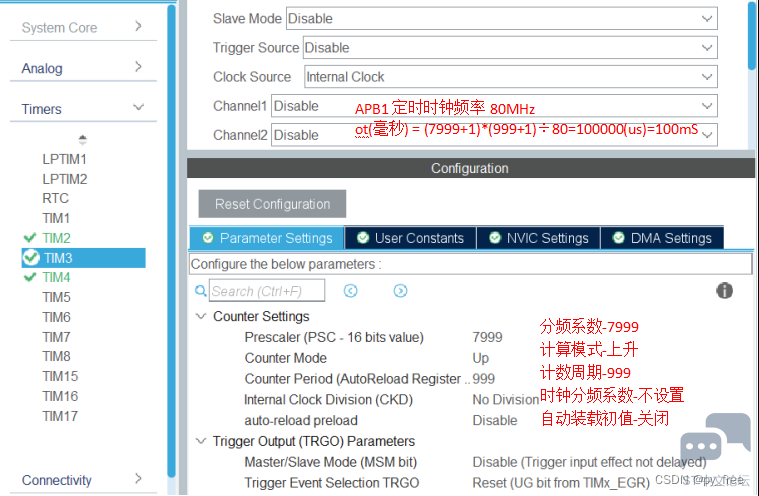This screenshot has height=496, width=759.
Task: Click the info icon in the parameter panel
Action: [725, 290]
